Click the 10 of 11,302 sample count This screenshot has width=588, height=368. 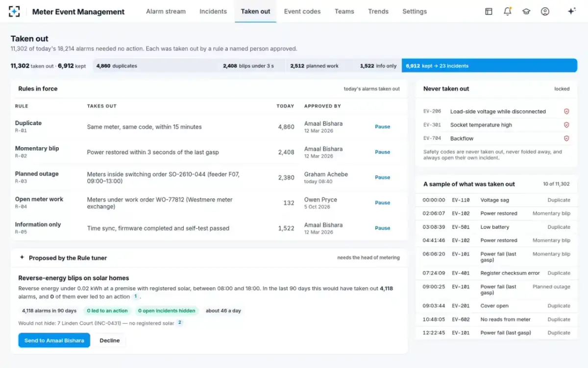click(556, 184)
